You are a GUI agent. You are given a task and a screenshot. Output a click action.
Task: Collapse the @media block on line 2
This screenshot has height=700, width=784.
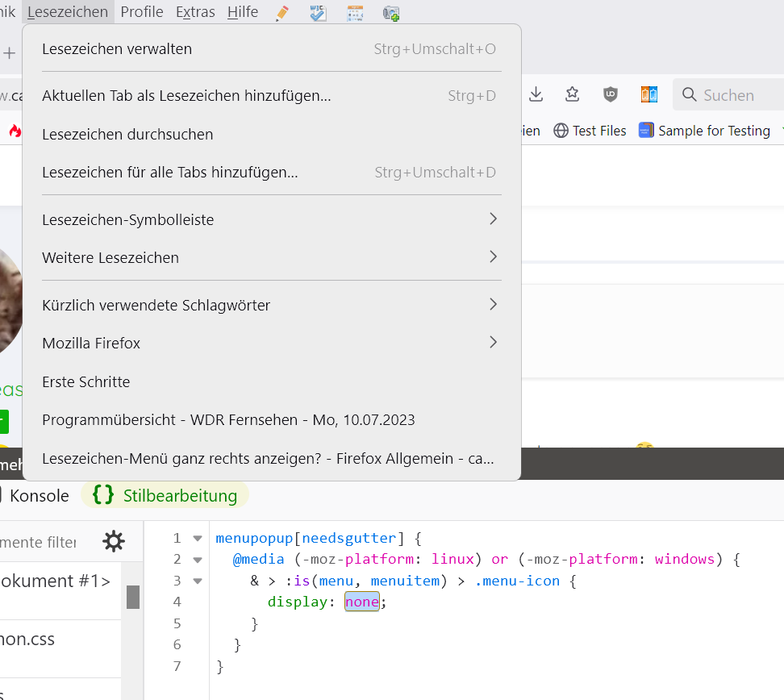point(198,559)
